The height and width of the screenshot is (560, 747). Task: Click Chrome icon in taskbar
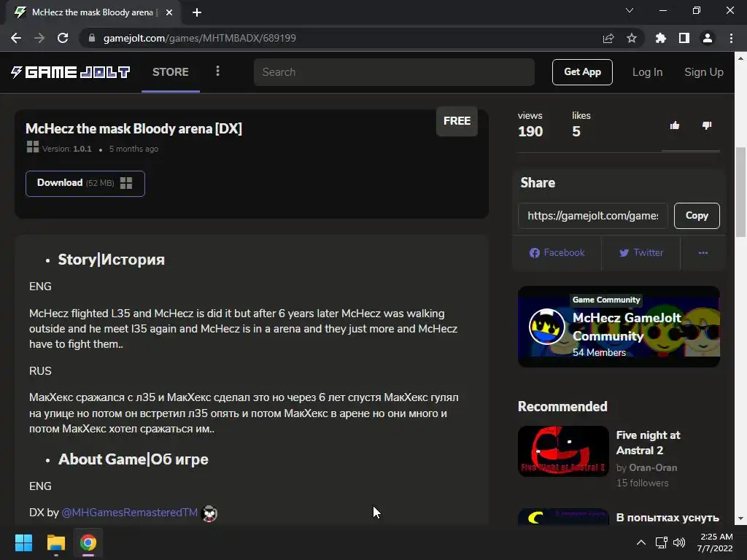(x=88, y=542)
